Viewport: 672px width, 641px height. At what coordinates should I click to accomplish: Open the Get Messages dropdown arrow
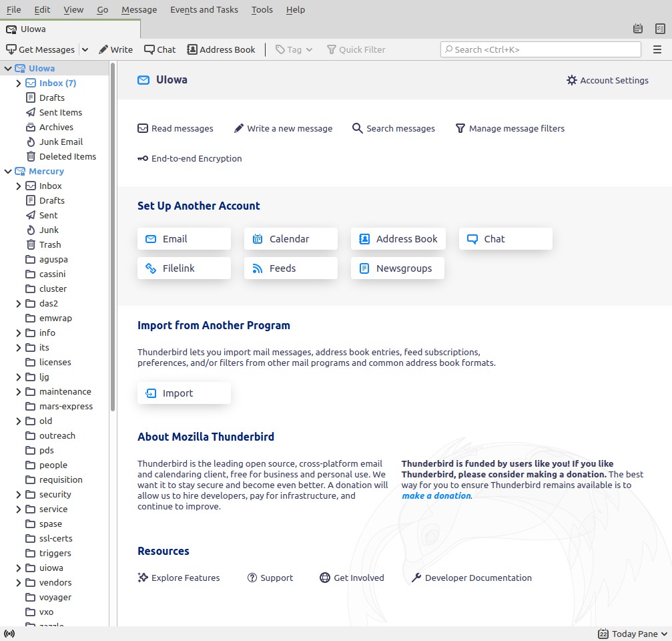(x=85, y=49)
